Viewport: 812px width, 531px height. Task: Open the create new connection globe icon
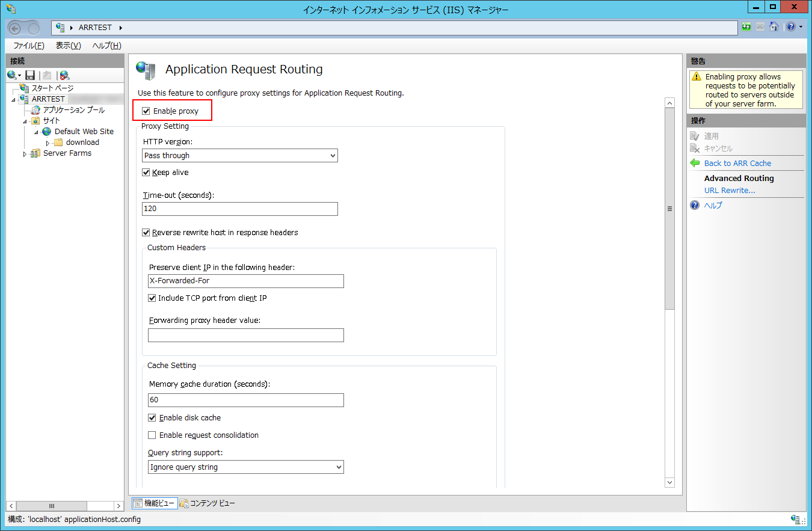coord(12,75)
